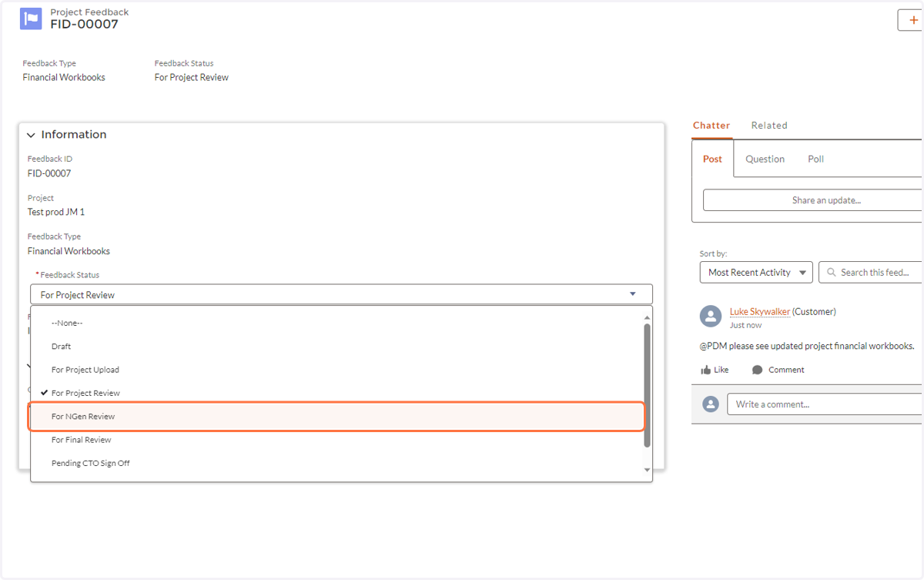The image size is (924, 580).
Task: Click Luke Skywalker's avatar icon
Action: coord(711,316)
